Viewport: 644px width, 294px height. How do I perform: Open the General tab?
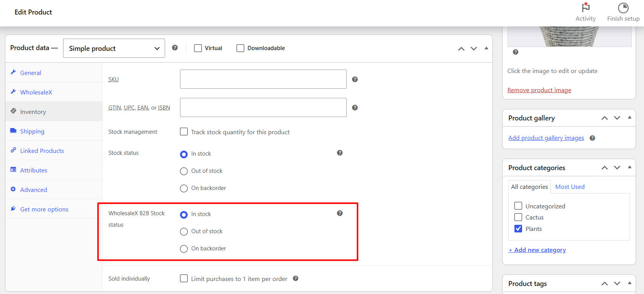pyautogui.click(x=54, y=73)
